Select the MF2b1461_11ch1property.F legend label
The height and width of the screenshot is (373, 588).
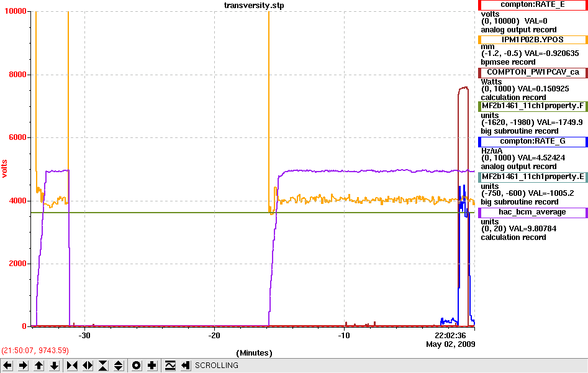[x=533, y=106]
